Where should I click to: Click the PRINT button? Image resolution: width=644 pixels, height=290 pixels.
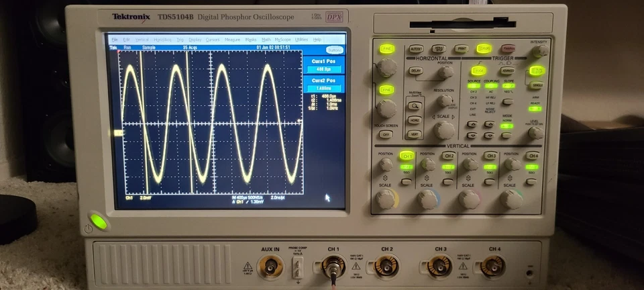462,49
